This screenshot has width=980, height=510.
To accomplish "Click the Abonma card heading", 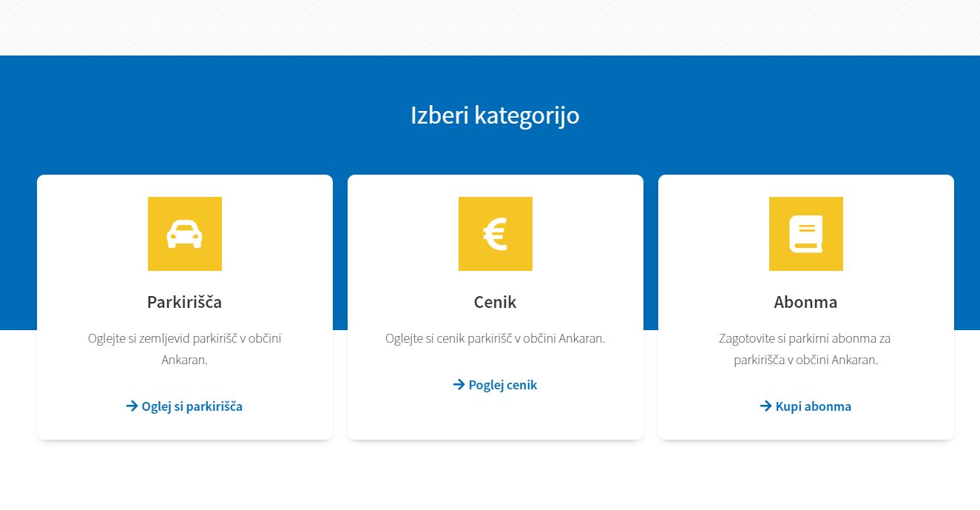I will [x=806, y=302].
